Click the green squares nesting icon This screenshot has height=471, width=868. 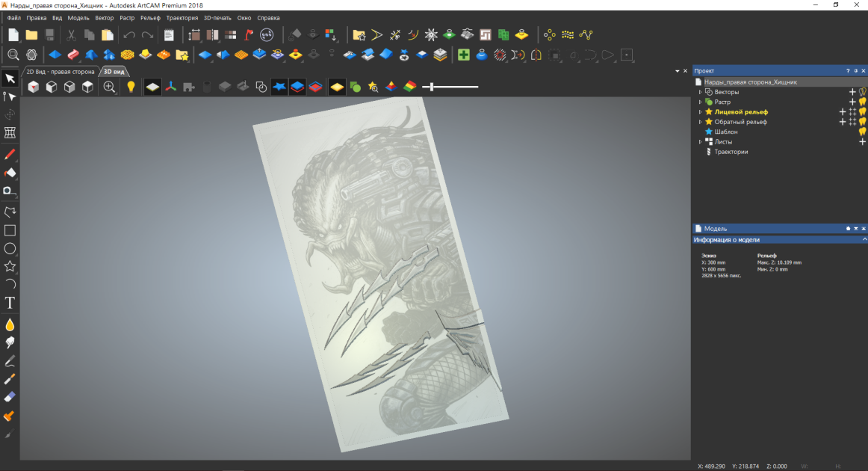coord(503,35)
